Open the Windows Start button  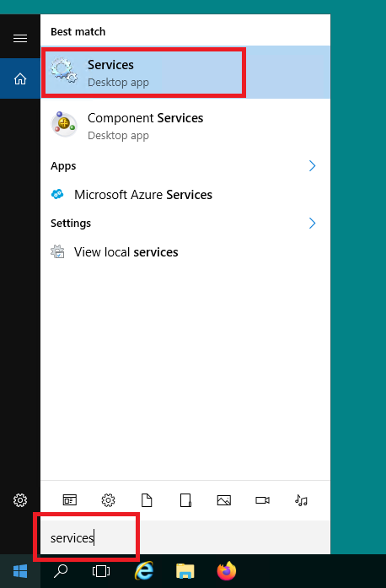click(20, 571)
